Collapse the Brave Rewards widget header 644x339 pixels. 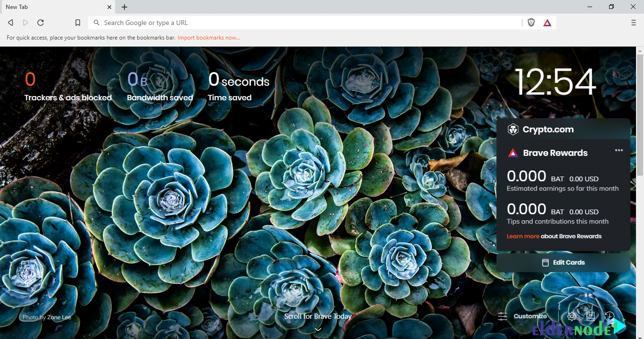[x=555, y=153]
